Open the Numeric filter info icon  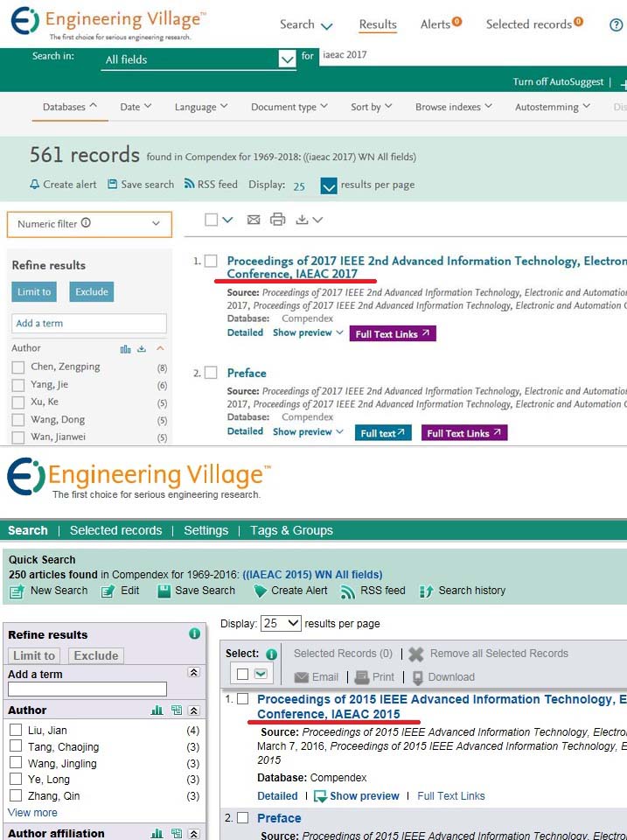(86, 223)
